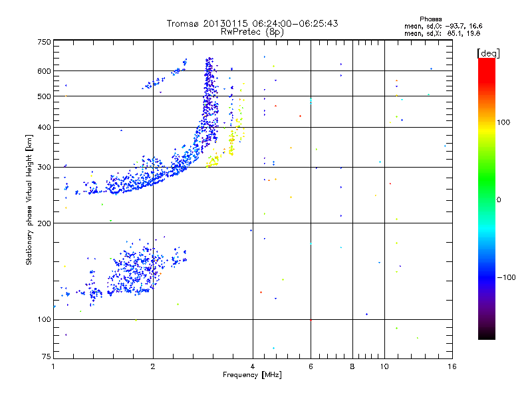Click the 'mean, sd,O: -93.7, 16.6' phase statistic
Image resolution: width=532 pixels, height=399 pixels.
coord(443,27)
